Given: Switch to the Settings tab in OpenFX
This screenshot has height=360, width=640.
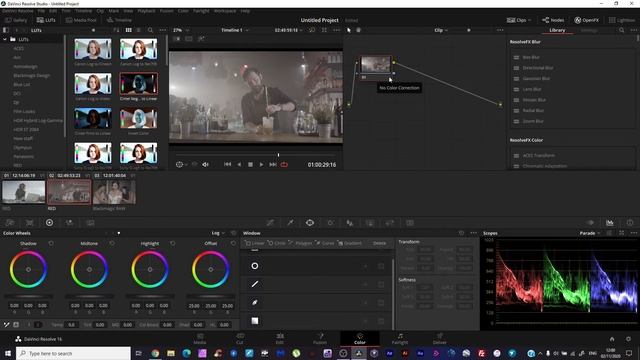Looking at the screenshot, I should [x=589, y=30].
